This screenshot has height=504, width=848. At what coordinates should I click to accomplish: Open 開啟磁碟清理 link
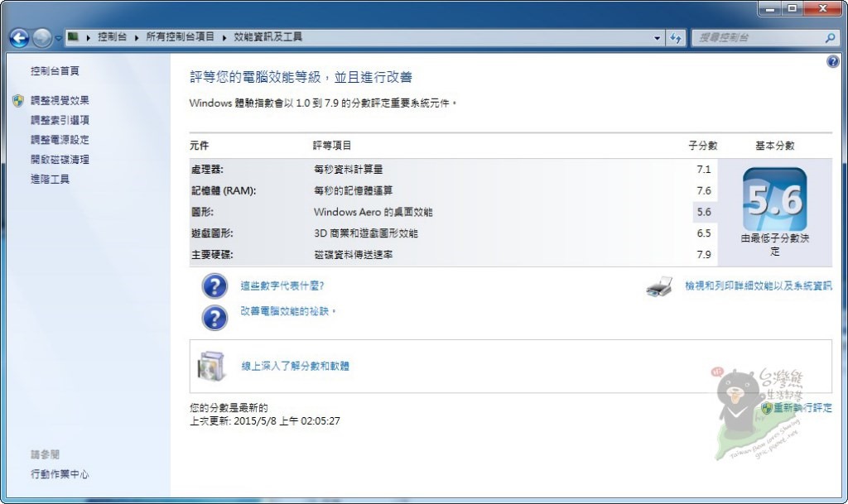point(60,160)
